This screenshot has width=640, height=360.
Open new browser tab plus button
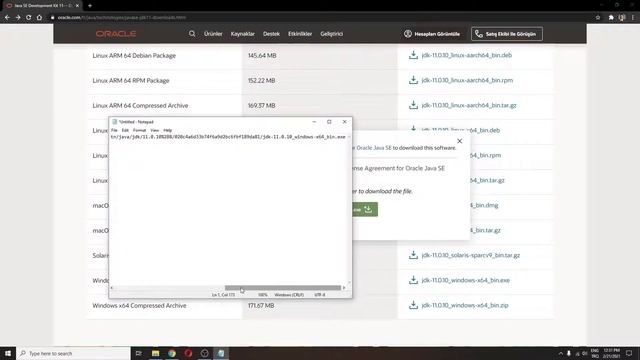pos(90,6)
